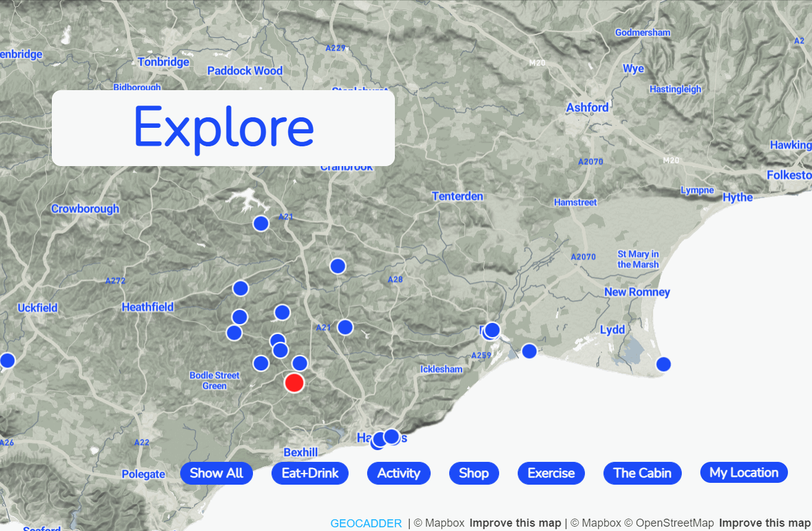Click the red map marker

pos(294,382)
